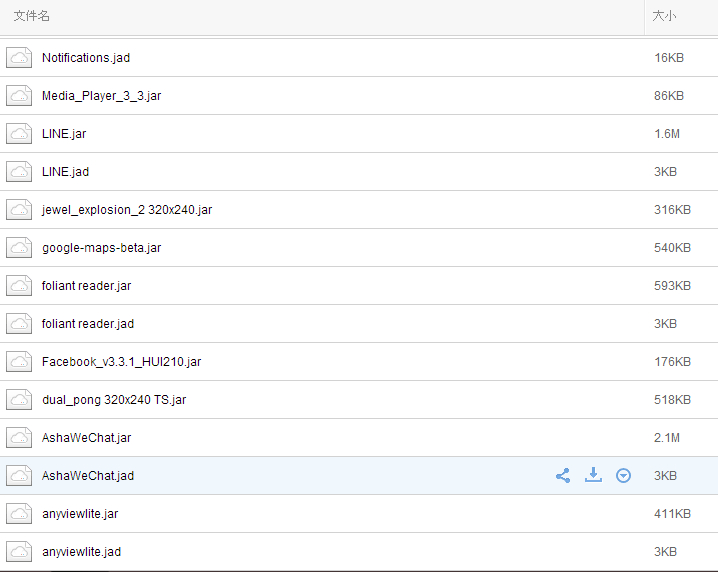Share the AshaWeChat.jad file
The width and height of the screenshot is (718, 572).
(563, 475)
